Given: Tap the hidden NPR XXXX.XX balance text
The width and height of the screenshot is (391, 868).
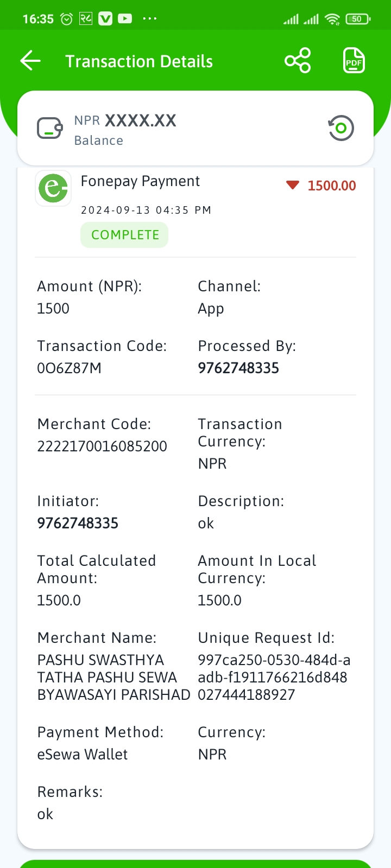Looking at the screenshot, I should [x=125, y=120].
